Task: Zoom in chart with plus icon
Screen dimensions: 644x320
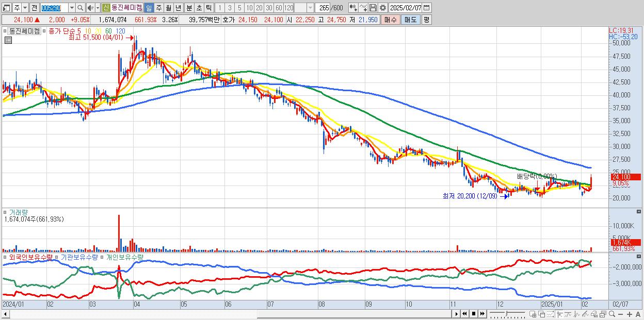Action: point(630,314)
